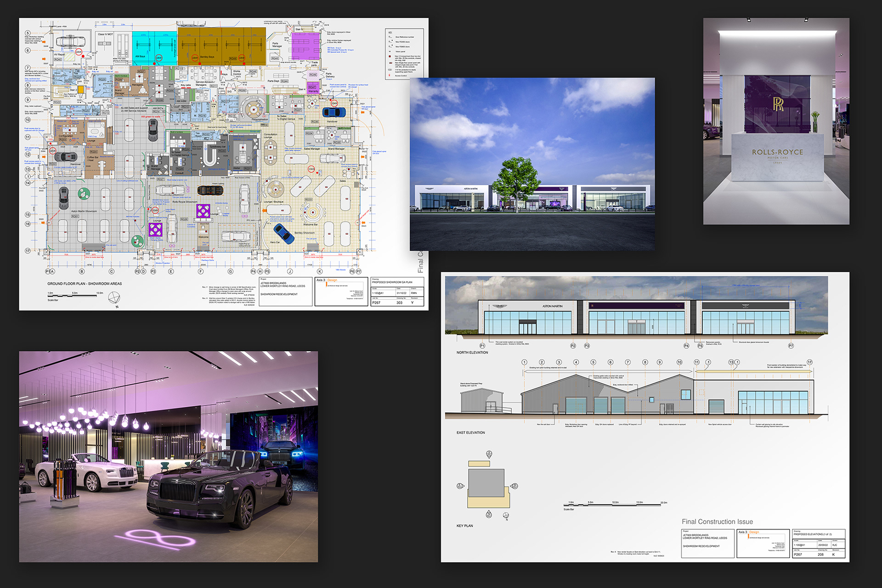Viewport: 882px width, 588px height.
Task: Click the 'NORTH ELEVATION' label
Action: pos(472,353)
